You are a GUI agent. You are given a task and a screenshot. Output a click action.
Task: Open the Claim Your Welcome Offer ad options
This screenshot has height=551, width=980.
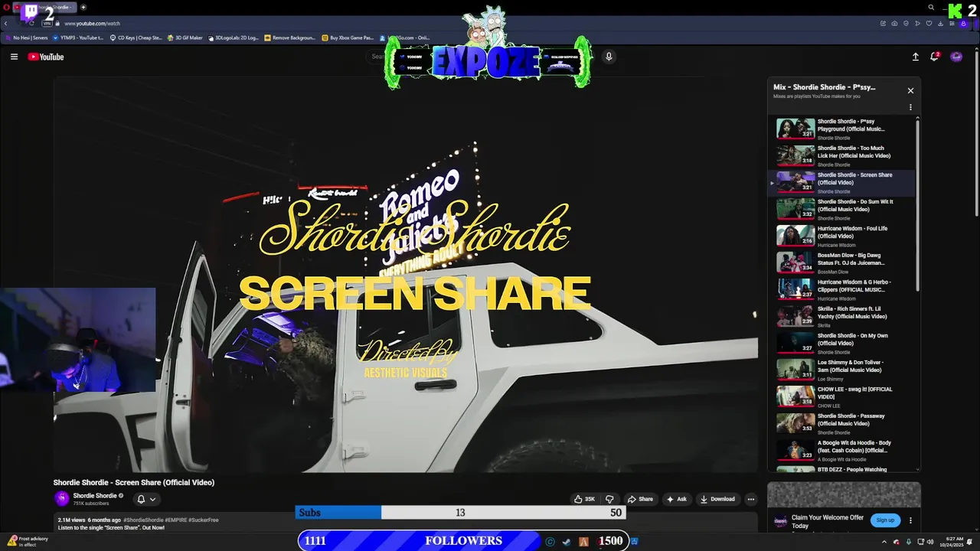(x=910, y=520)
